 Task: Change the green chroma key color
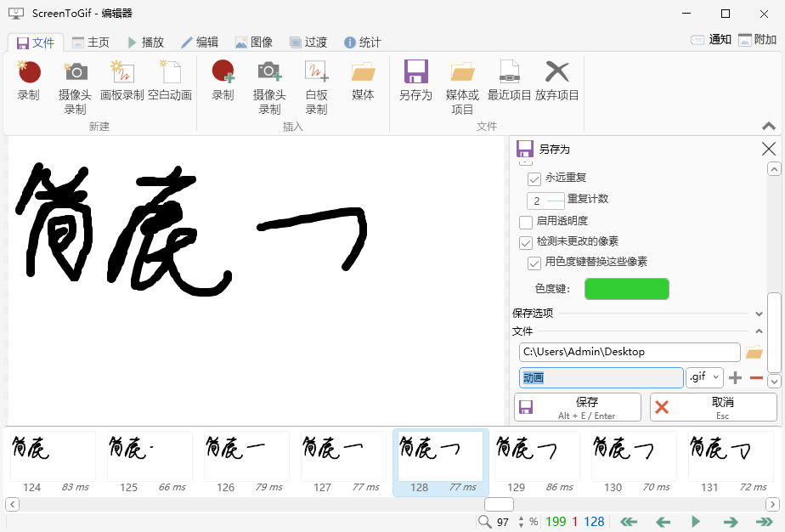627,288
